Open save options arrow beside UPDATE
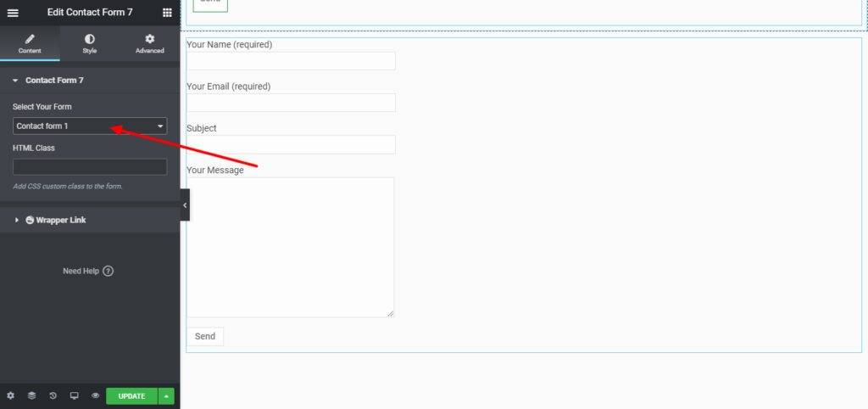The height and width of the screenshot is (409, 868). (x=166, y=395)
